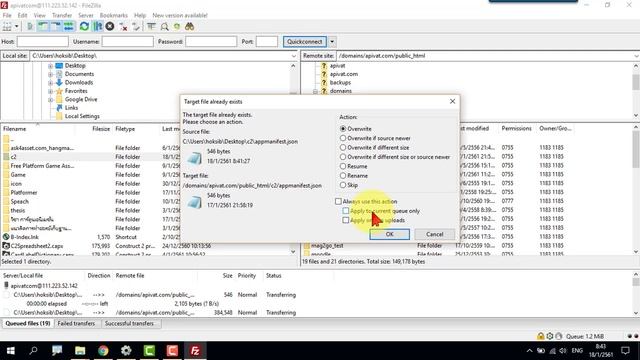Viewport: 640px width, 360px height.
Task: Collapse the domains node in remote tree
Action: pyautogui.click(x=315, y=91)
